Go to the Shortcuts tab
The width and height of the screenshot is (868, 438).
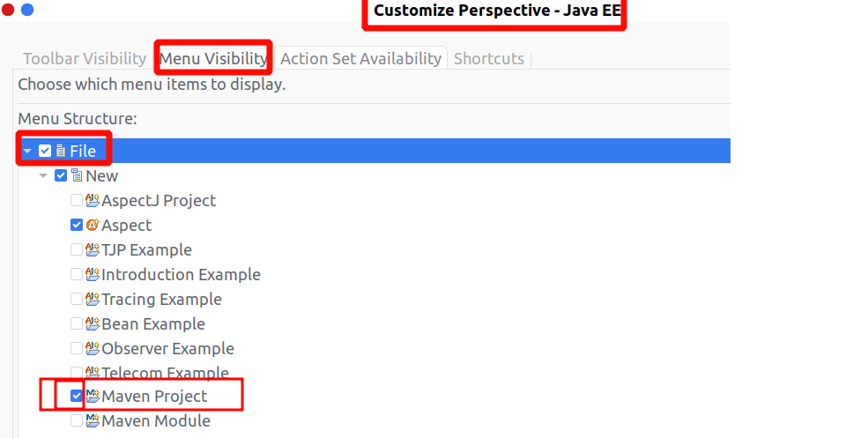(x=488, y=59)
